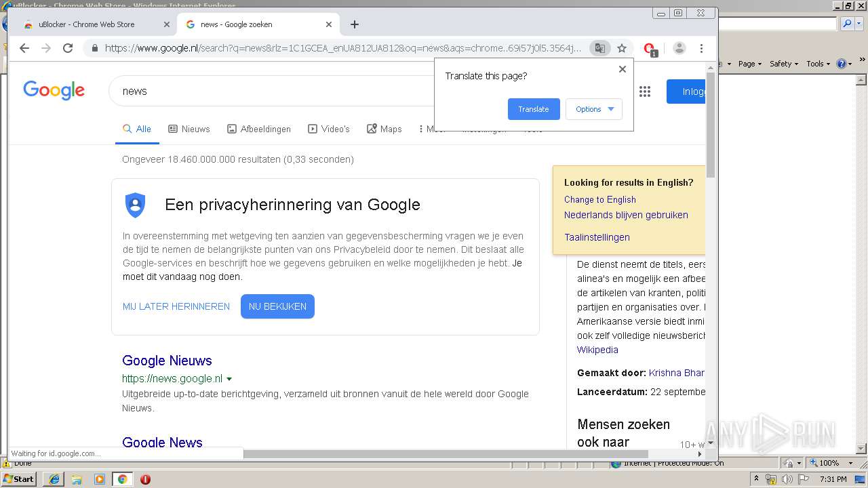Expand the Internet Explorer search provider dropdown
Image resolution: width=868 pixels, height=488 pixels.
858,24
